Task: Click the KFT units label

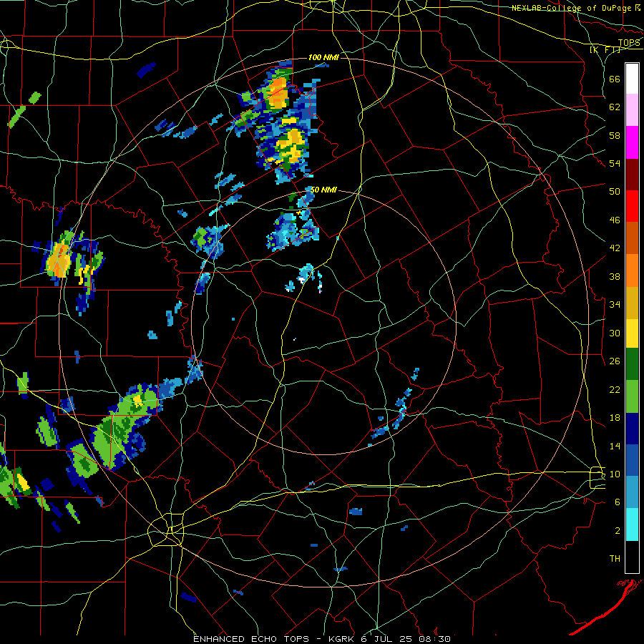Action: 605,50
